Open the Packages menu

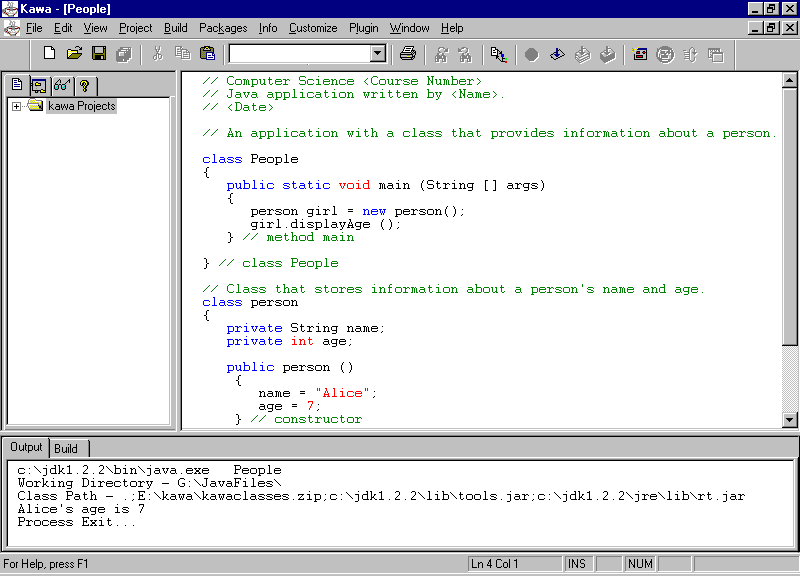[222, 28]
